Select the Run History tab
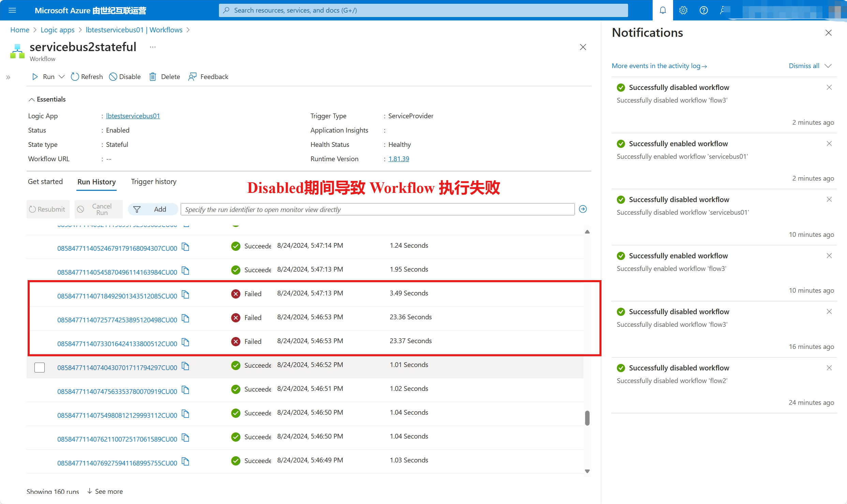847x504 pixels. point(96,182)
